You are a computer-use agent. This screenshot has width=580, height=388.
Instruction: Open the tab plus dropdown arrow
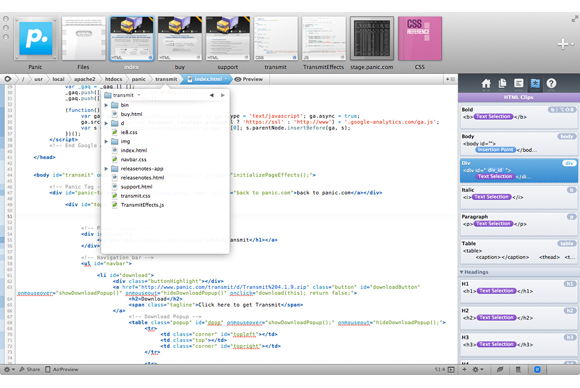click(572, 44)
